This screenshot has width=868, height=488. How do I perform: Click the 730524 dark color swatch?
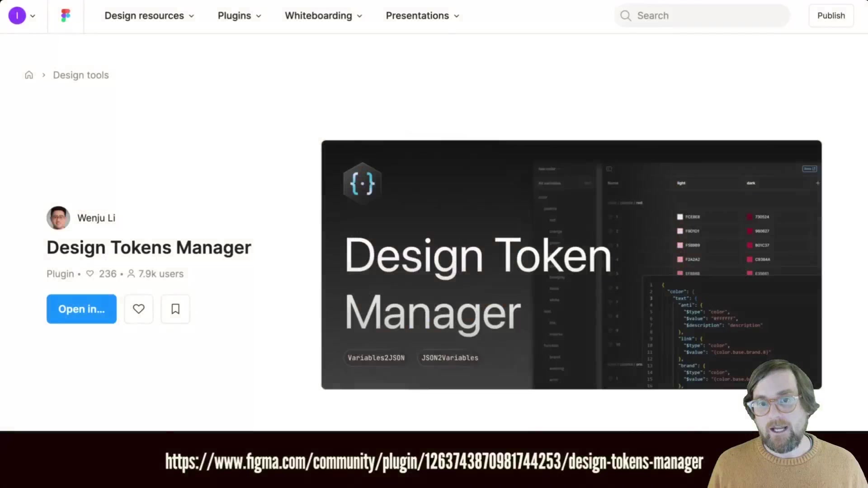pos(750,217)
